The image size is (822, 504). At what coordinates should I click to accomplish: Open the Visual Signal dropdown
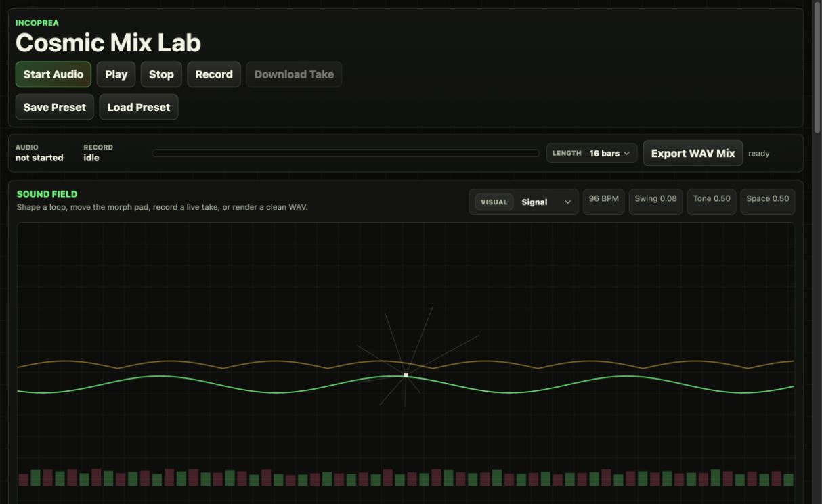(x=523, y=202)
